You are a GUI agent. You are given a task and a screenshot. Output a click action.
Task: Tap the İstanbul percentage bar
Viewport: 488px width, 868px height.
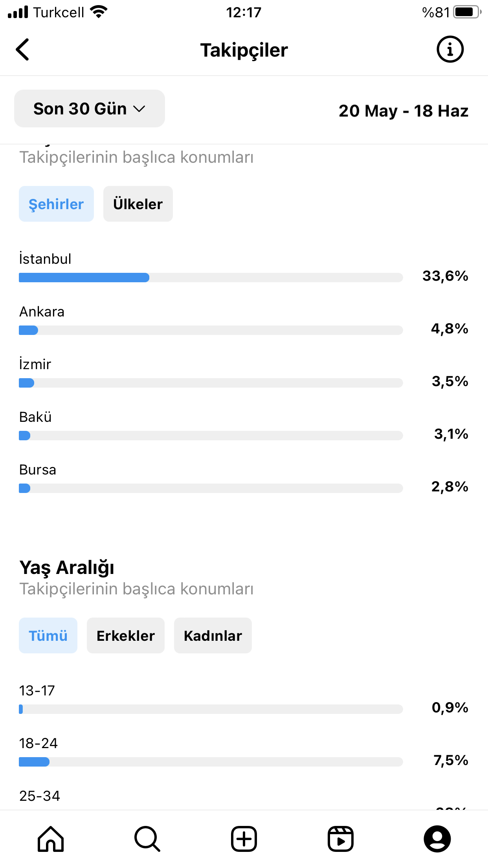tap(211, 278)
